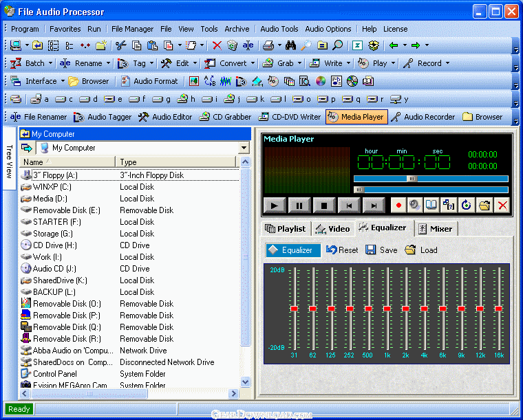Select drive shortcut h in drive bar
Screen dimensions: 523x420
[x=186, y=99]
